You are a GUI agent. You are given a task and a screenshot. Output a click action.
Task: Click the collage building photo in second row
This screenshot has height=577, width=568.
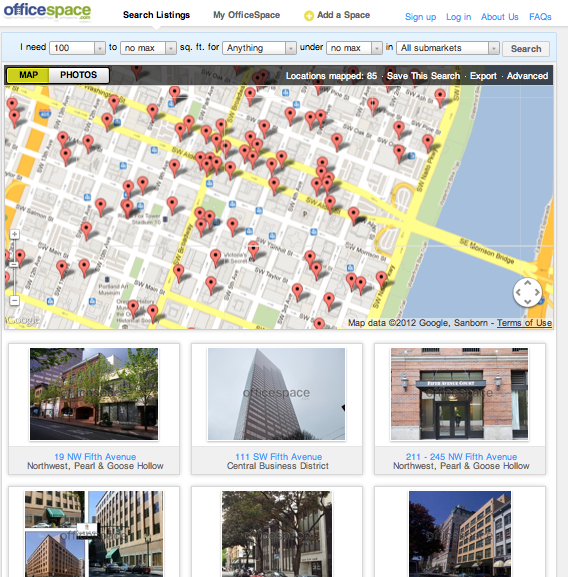(x=94, y=534)
